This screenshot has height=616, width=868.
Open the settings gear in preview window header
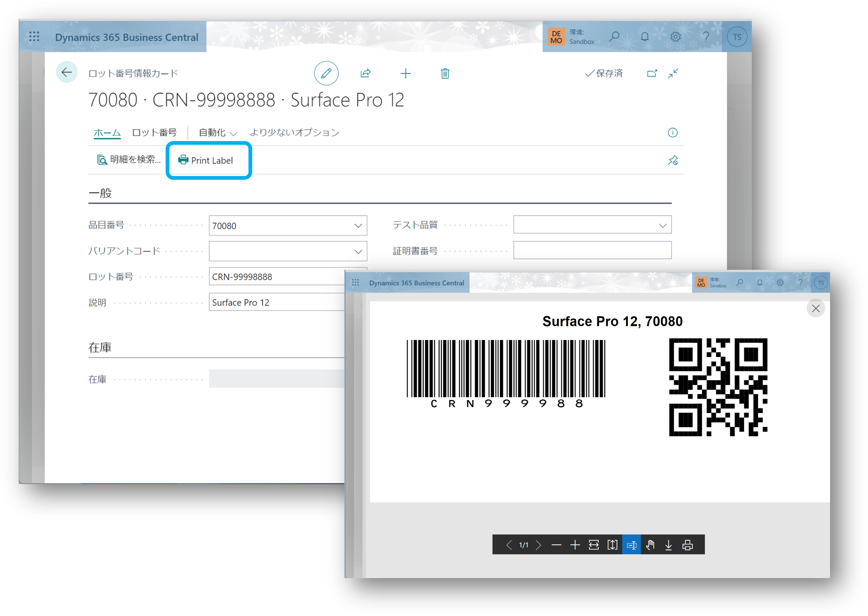[780, 283]
